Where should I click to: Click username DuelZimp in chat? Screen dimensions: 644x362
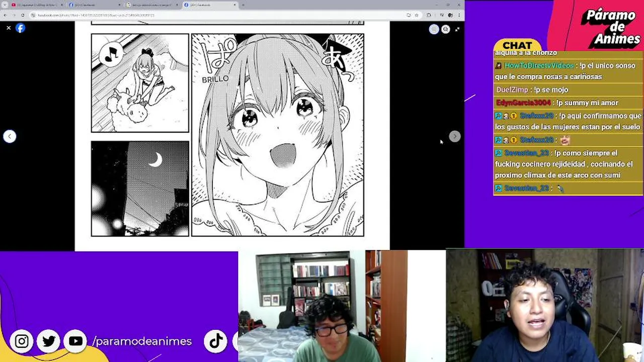(512, 89)
